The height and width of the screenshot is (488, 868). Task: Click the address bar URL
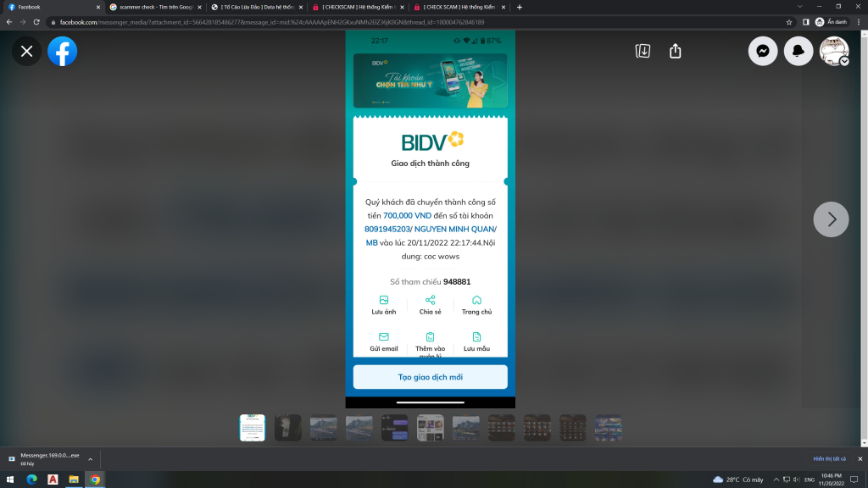(272, 22)
